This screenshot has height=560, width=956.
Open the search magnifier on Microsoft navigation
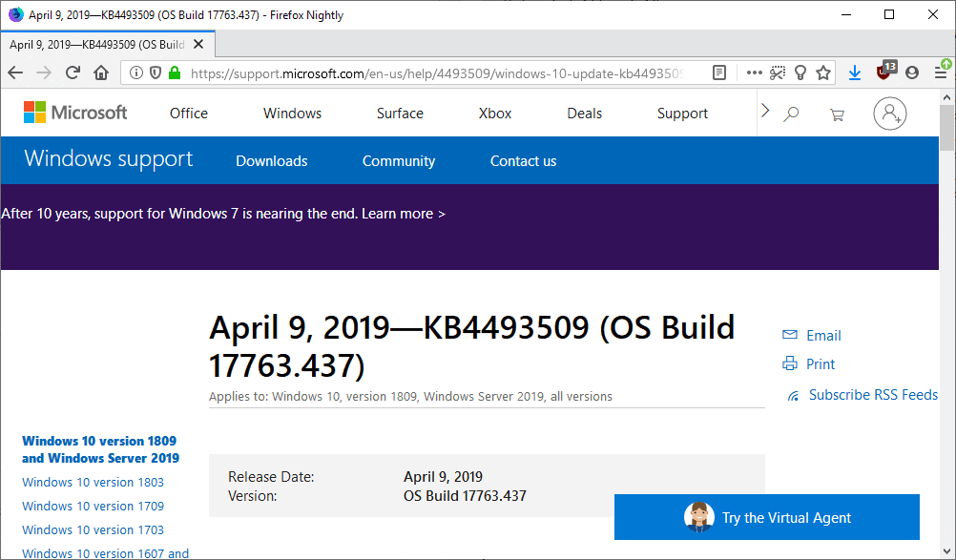click(791, 114)
